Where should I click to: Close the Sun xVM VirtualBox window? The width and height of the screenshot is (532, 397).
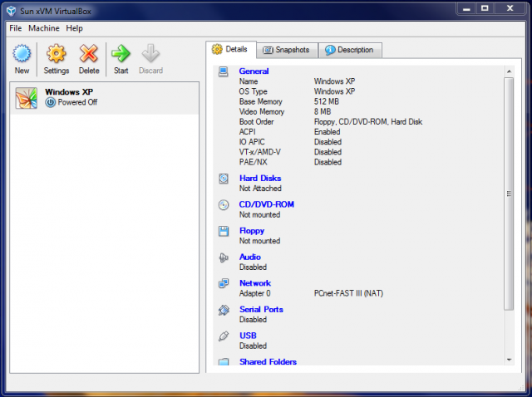tap(510, 8)
